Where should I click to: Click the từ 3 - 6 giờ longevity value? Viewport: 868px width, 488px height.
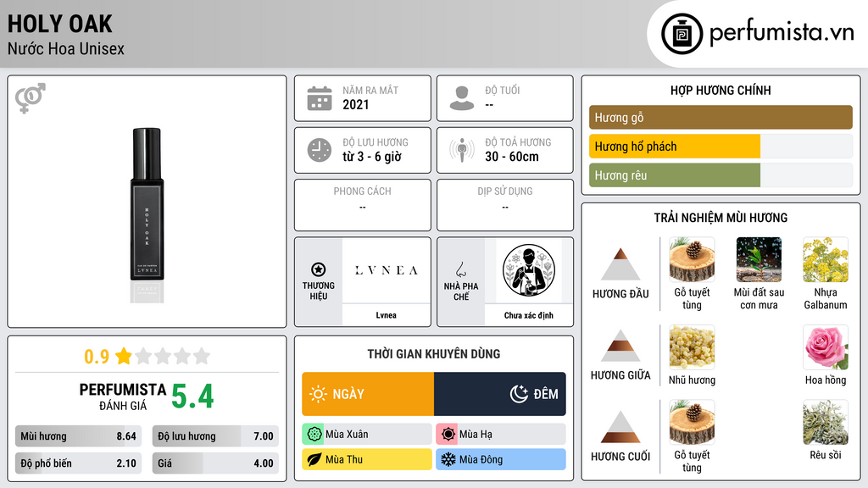372,157
